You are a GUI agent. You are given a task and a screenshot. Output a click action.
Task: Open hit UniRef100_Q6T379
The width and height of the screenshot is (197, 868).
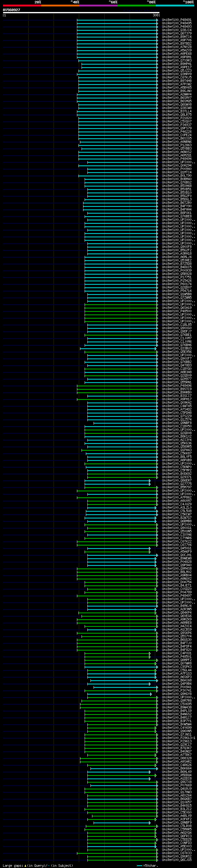[x=176, y=33]
